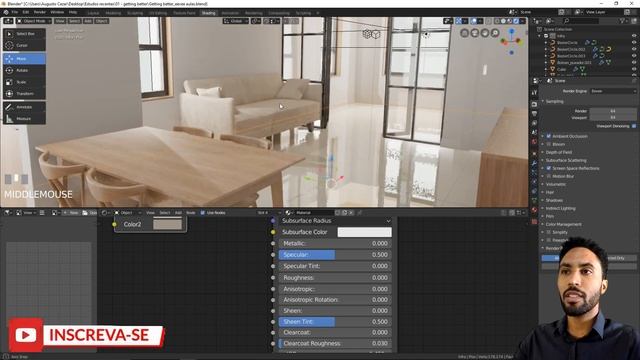Click the pan hand viewport gizmo
This screenshot has height=360, width=640.
[x=484, y=33]
